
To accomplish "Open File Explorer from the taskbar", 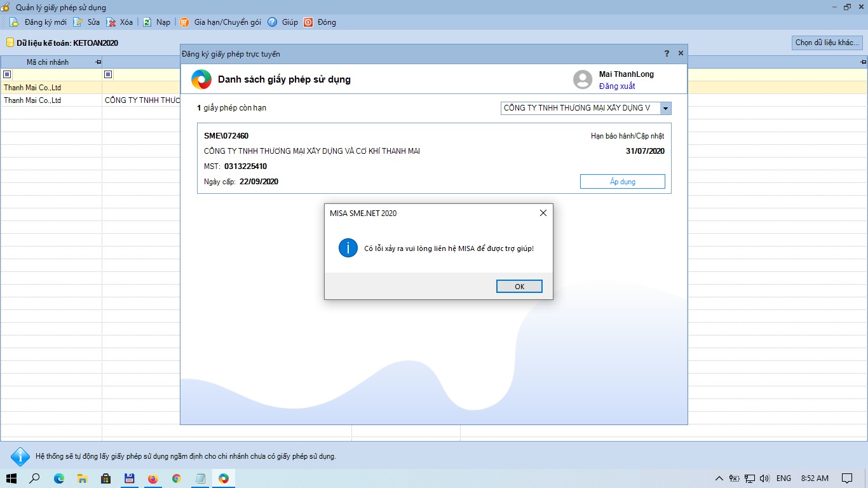I will pyautogui.click(x=82, y=478).
